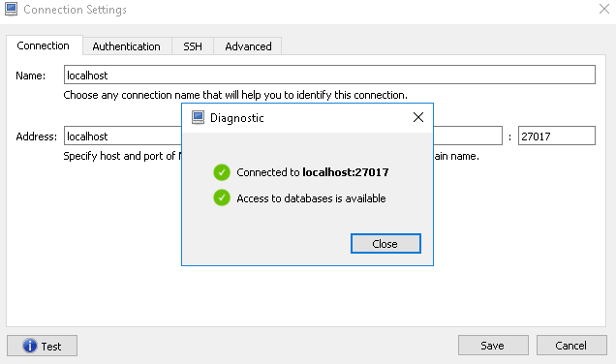Image resolution: width=616 pixels, height=364 pixels.
Task: Select the Connection tab
Action: (44, 45)
